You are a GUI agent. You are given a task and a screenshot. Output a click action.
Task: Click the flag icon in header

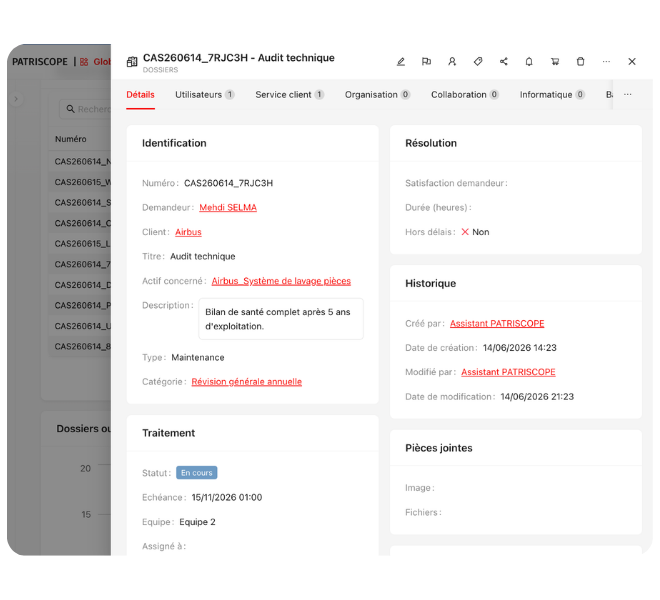[426, 62]
